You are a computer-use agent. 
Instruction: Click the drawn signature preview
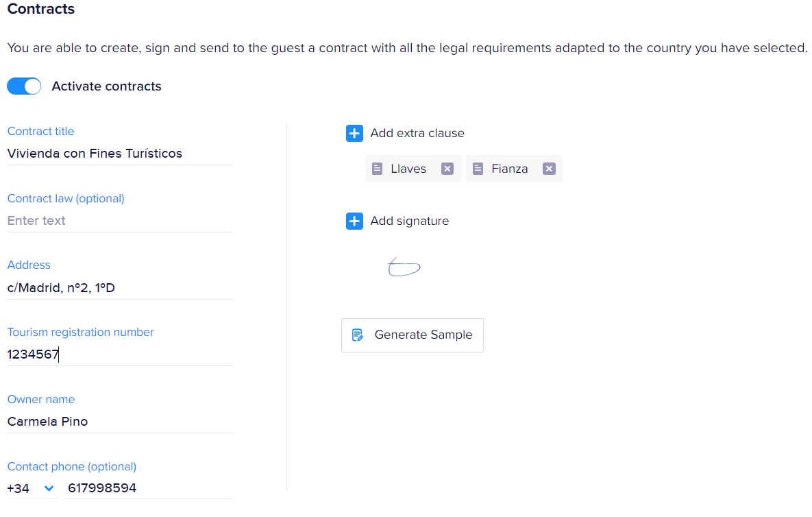point(404,267)
